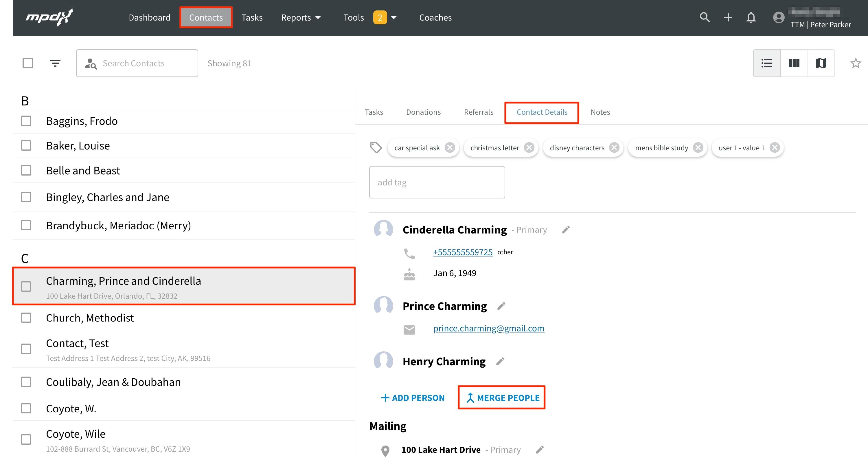Image resolution: width=868 pixels, height=458 pixels.
Task: Click the plus add-new icon in header
Action: (x=728, y=18)
